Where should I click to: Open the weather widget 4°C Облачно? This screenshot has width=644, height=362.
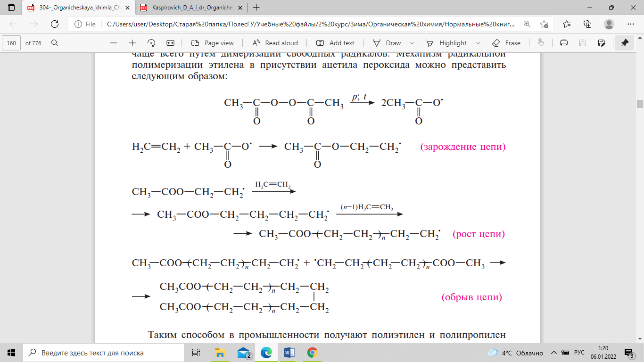[515, 353]
